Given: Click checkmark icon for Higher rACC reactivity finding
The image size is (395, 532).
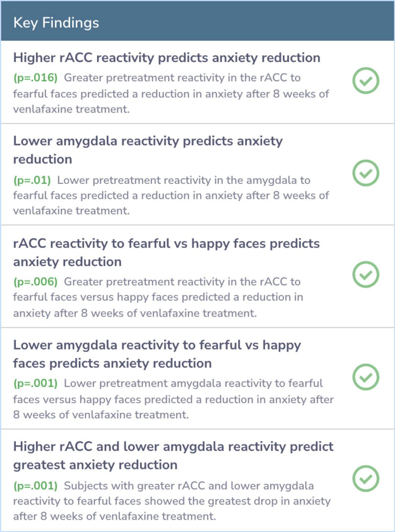Looking at the screenshot, I should tap(365, 80).
